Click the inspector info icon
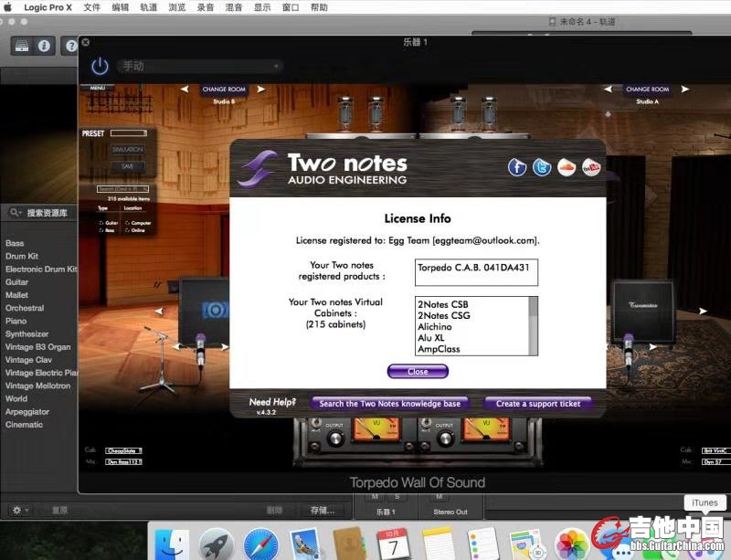 (44, 46)
